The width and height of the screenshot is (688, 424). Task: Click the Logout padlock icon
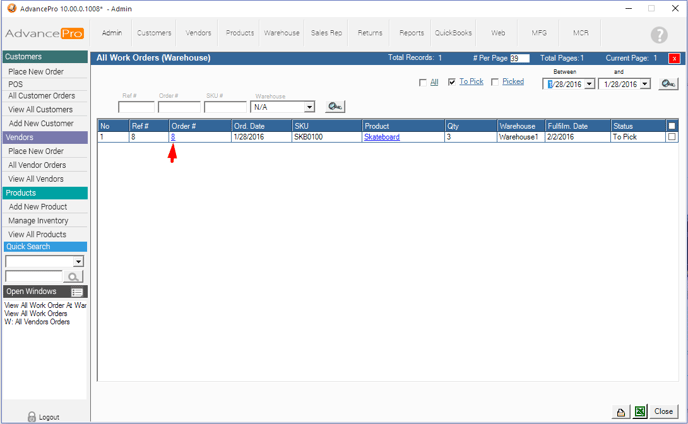(x=31, y=416)
